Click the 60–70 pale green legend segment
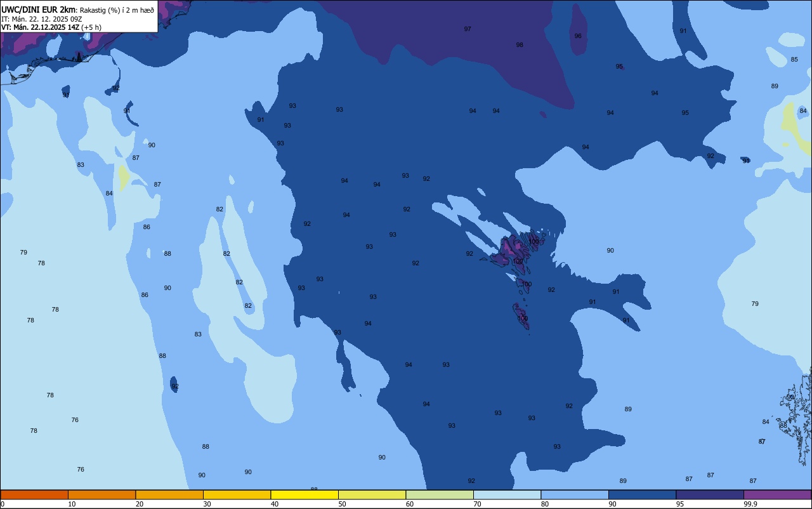This screenshot has width=812, height=509. coord(440,494)
